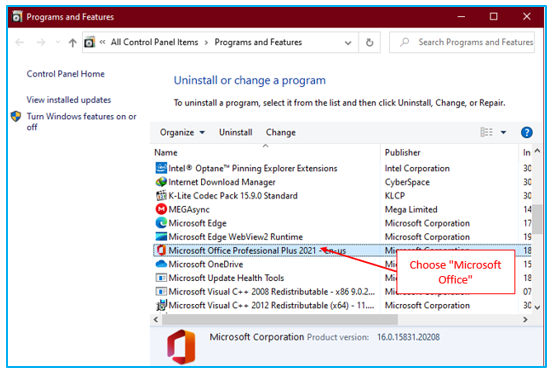This screenshot has height=375, width=552.
Task: Click the Internet Download Manager icon
Action: pyautogui.click(x=161, y=182)
